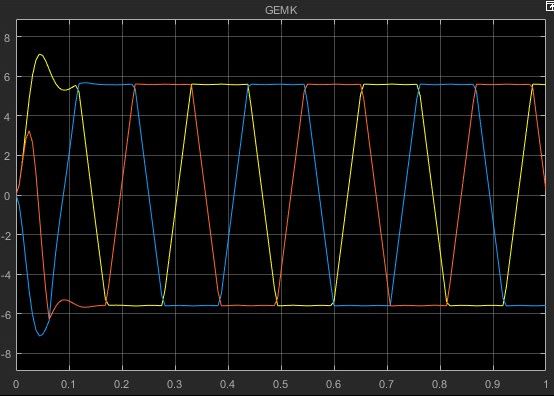Click the orange trace's first small peak
554x396 pixels.
coord(29,132)
